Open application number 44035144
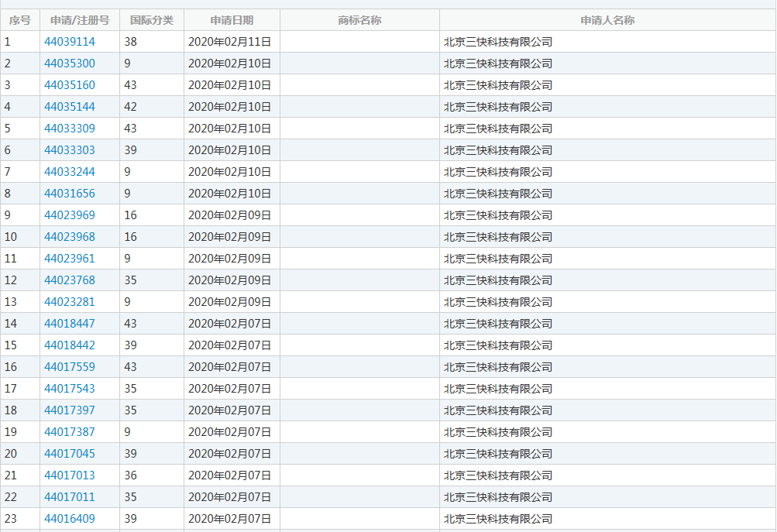The height and width of the screenshot is (532, 777). (x=70, y=107)
